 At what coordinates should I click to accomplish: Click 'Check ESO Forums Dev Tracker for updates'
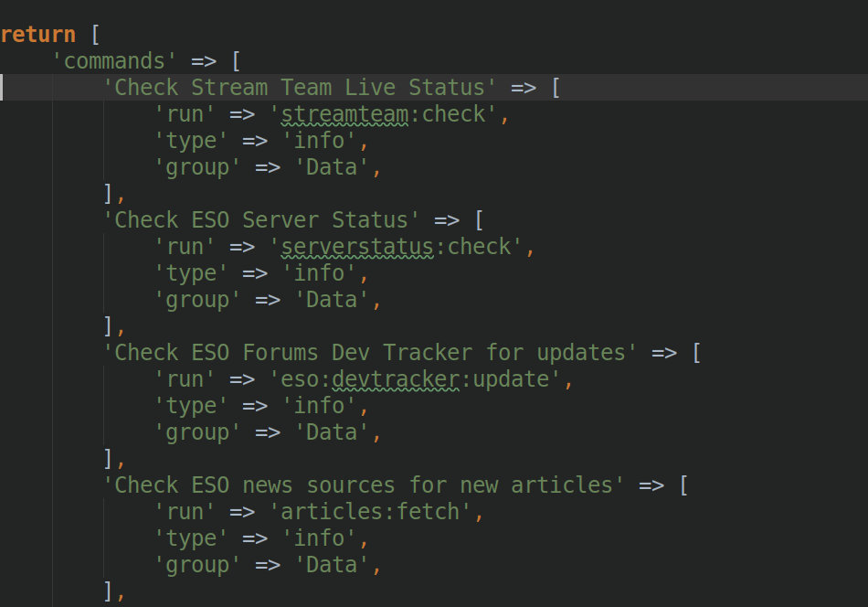tap(370, 352)
